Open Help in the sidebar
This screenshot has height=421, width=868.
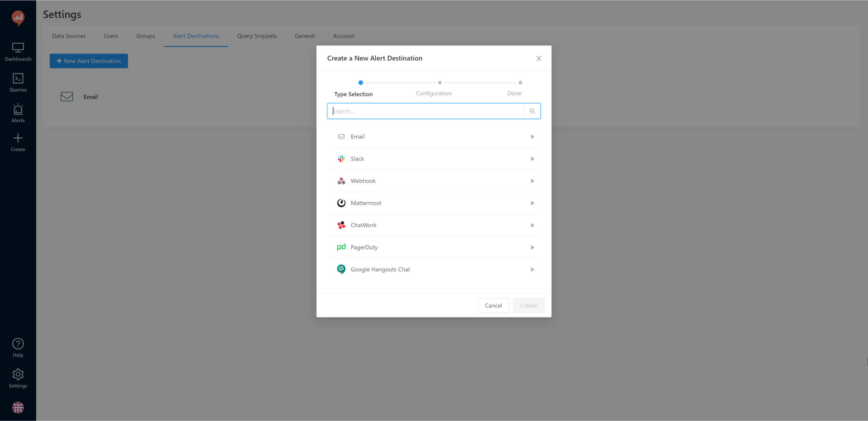click(18, 348)
